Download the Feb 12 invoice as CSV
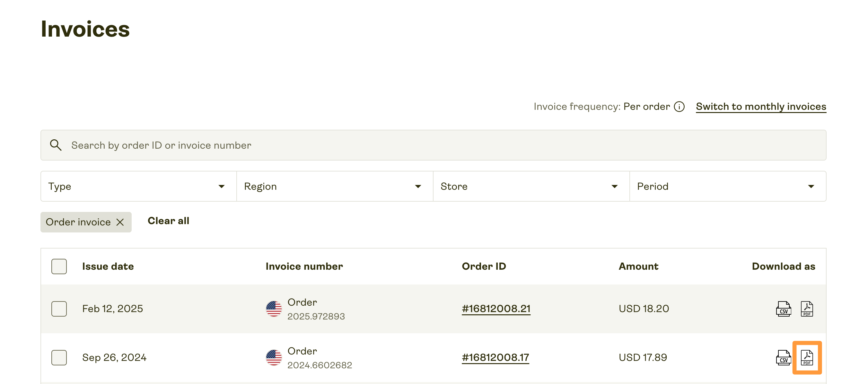 (x=783, y=309)
